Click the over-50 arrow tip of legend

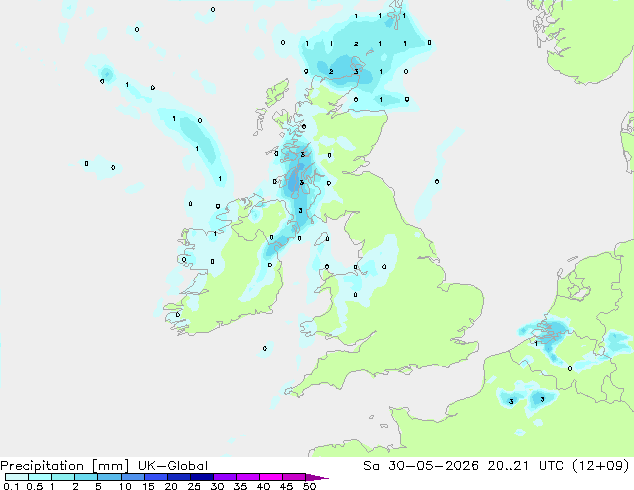click(x=317, y=477)
